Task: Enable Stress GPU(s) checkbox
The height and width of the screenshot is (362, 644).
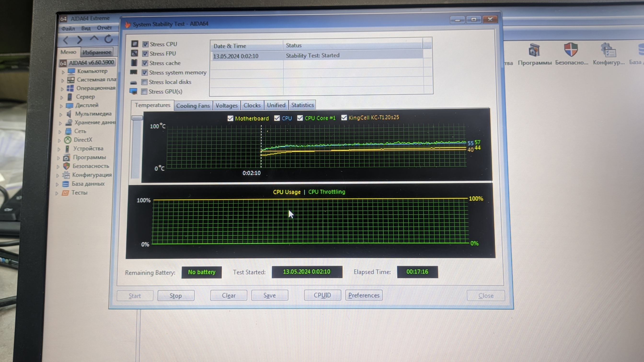Action: coord(144,92)
